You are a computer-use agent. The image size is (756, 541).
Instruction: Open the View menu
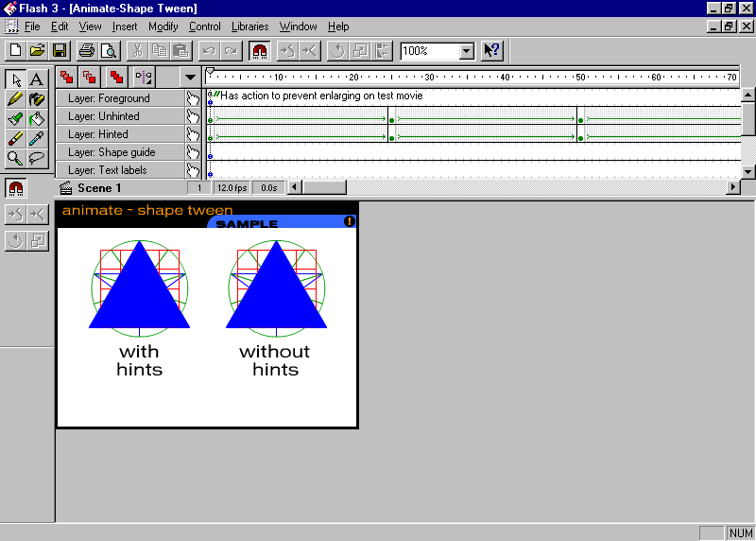click(90, 26)
